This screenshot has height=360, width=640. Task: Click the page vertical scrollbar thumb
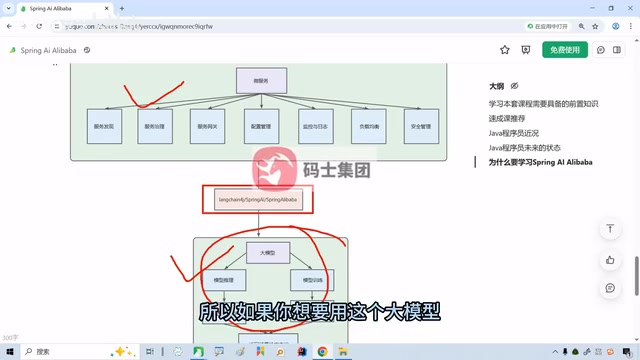pyautogui.click(x=636, y=276)
